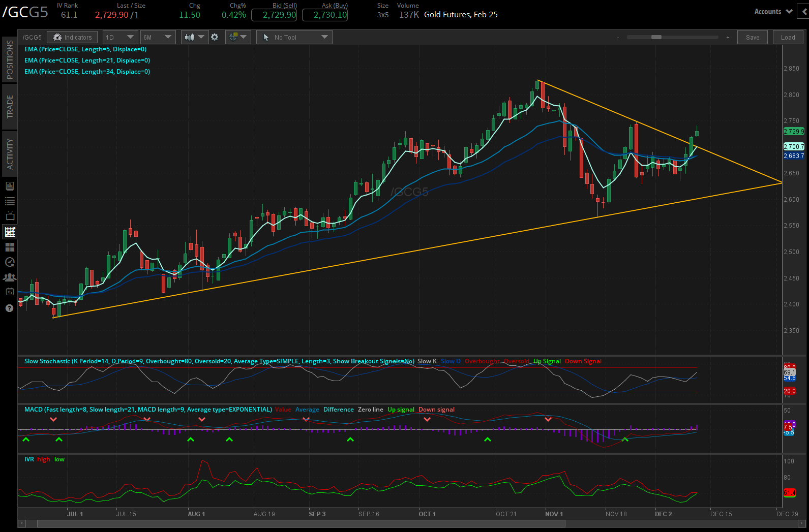Screen dimensions: 809x532
Task: Select the EMA Length=5 study label
Action: [85, 49]
